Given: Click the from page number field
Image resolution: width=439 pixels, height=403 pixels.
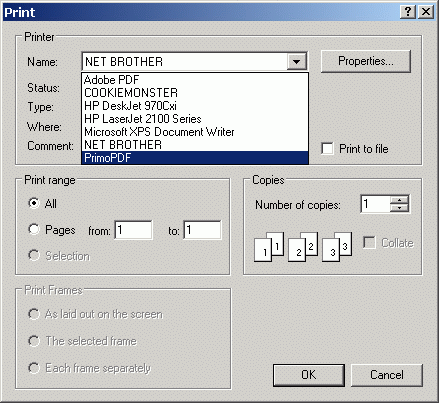Looking at the screenshot, I should pos(133,230).
